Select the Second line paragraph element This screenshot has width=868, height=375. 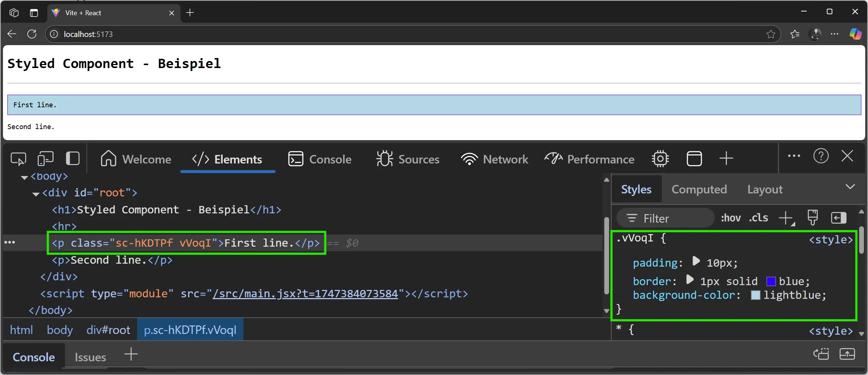pyautogui.click(x=112, y=260)
